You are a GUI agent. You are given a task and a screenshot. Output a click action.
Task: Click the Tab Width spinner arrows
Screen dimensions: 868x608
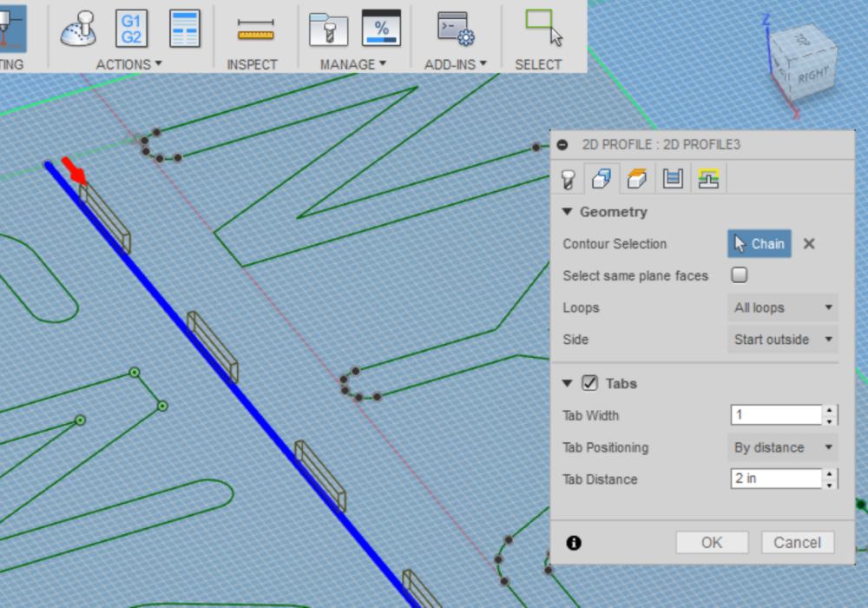(x=829, y=415)
